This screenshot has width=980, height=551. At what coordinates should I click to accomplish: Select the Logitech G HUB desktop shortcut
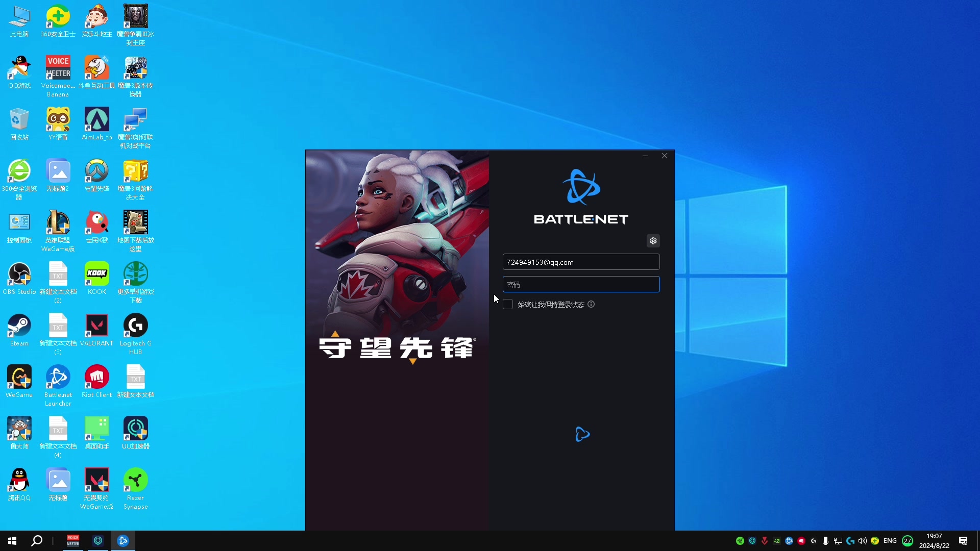click(x=136, y=334)
